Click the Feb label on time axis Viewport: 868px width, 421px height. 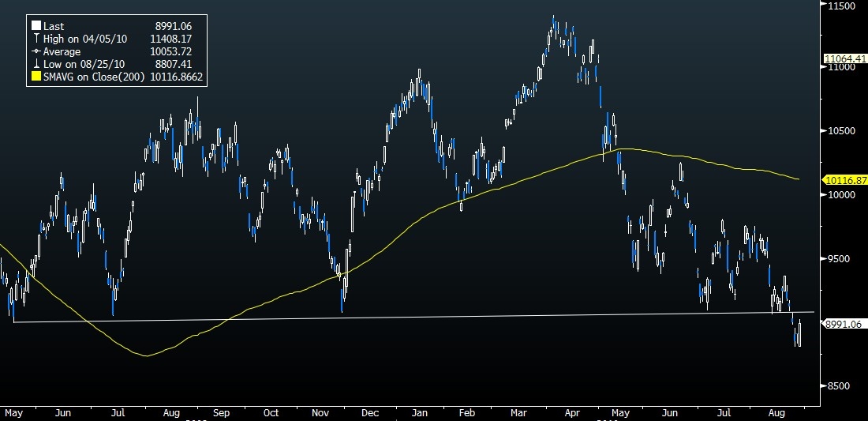(466, 412)
